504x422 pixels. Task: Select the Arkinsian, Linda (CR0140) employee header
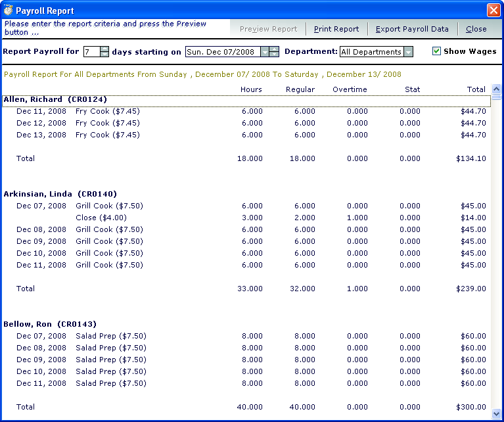click(x=59, y=194)
